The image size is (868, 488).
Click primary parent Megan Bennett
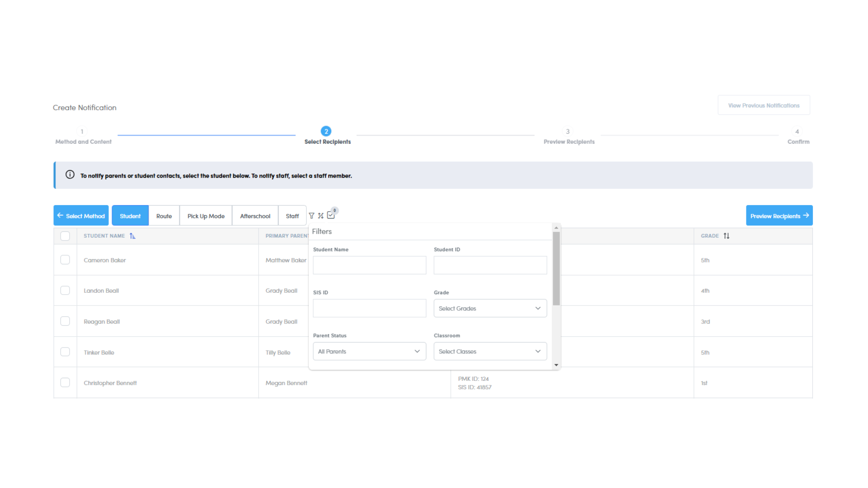[x=286, y=383]
